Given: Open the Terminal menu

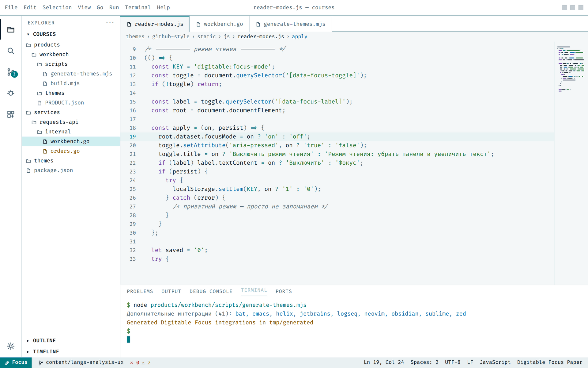Looking at the screenshot, I should click(x=138, y=7).
